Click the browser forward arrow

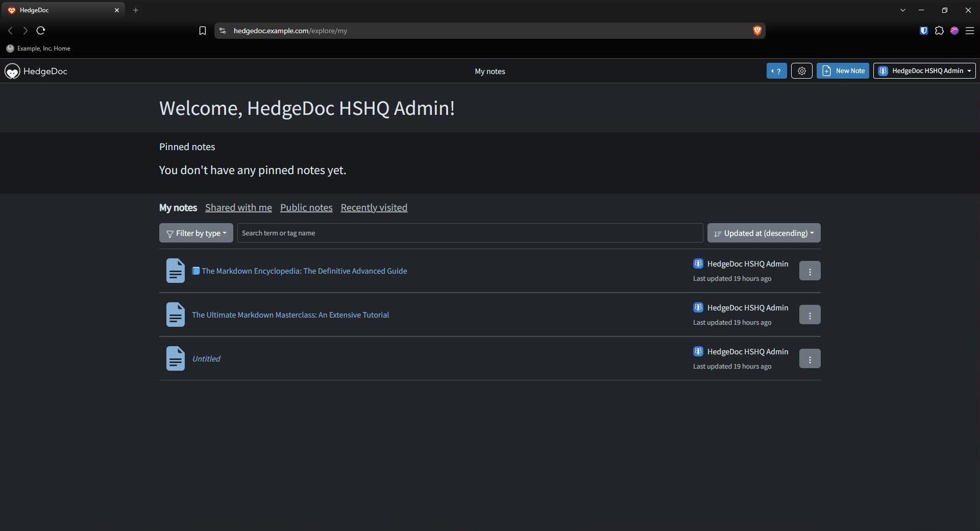(25, 31)
